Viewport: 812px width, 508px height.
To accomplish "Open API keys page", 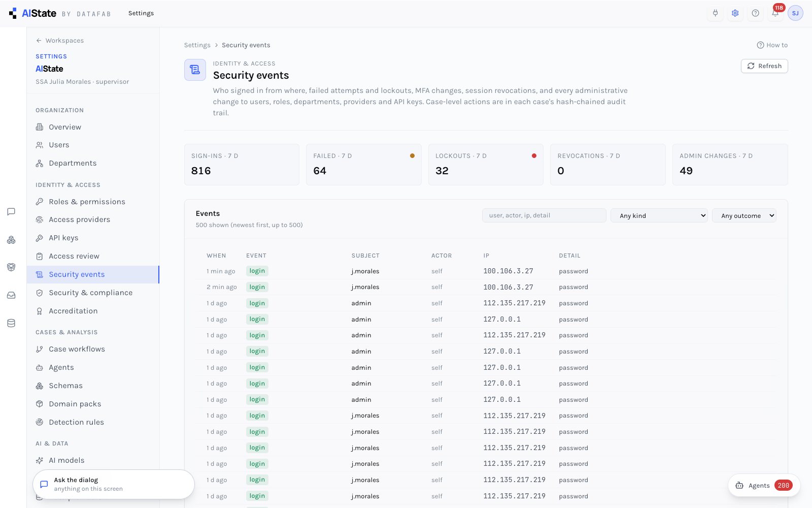I will [93, 238].
